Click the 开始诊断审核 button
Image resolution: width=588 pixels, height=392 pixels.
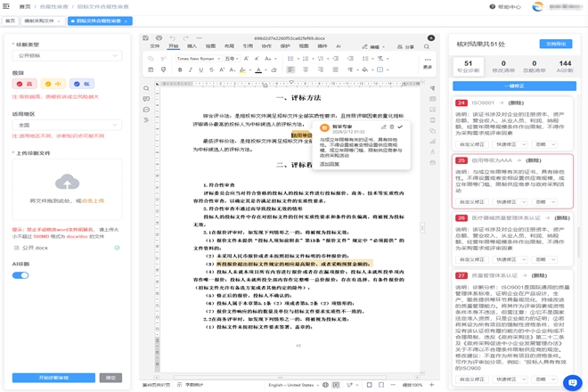point(53,378)
